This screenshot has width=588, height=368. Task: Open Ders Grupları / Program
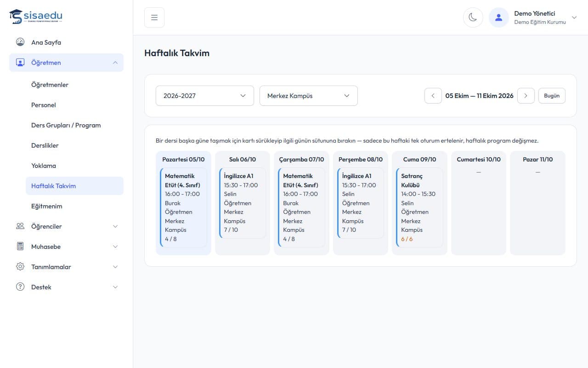click(74, 125)
